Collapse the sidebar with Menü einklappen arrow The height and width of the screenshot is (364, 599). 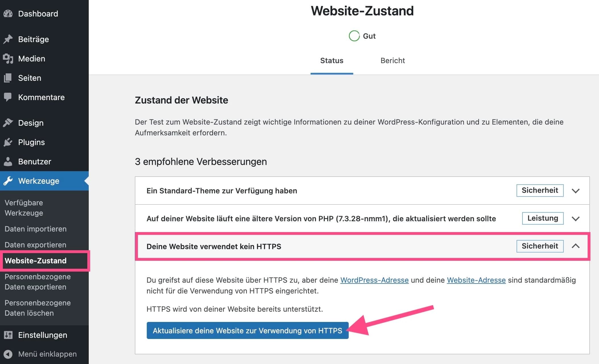pos(8,354)
